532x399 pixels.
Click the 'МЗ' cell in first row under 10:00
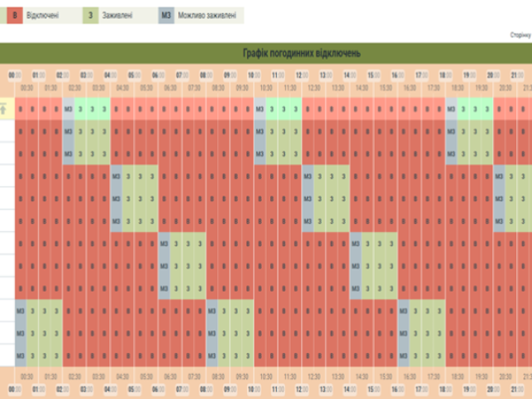point(260,108)
